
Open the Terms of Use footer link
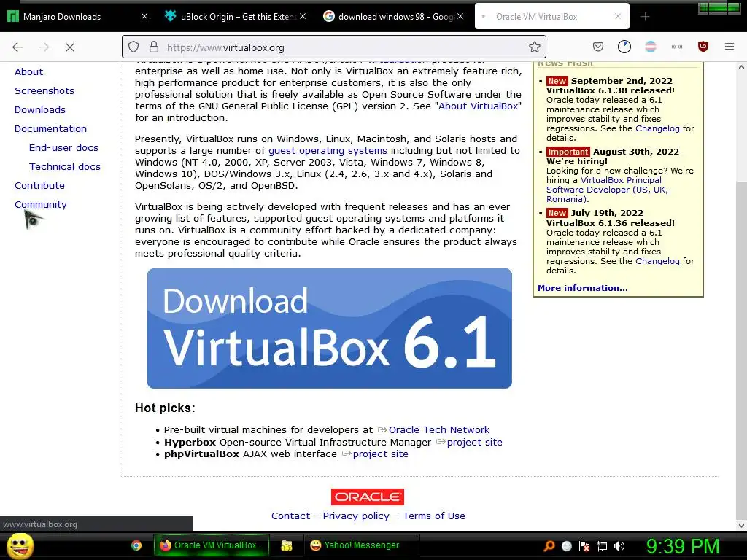pos(433,516)
